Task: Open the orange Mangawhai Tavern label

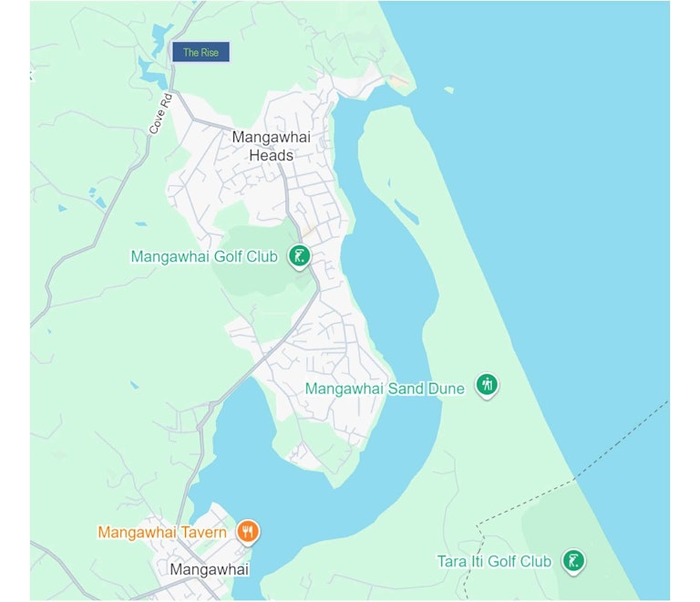Action: tap(162, 533)
